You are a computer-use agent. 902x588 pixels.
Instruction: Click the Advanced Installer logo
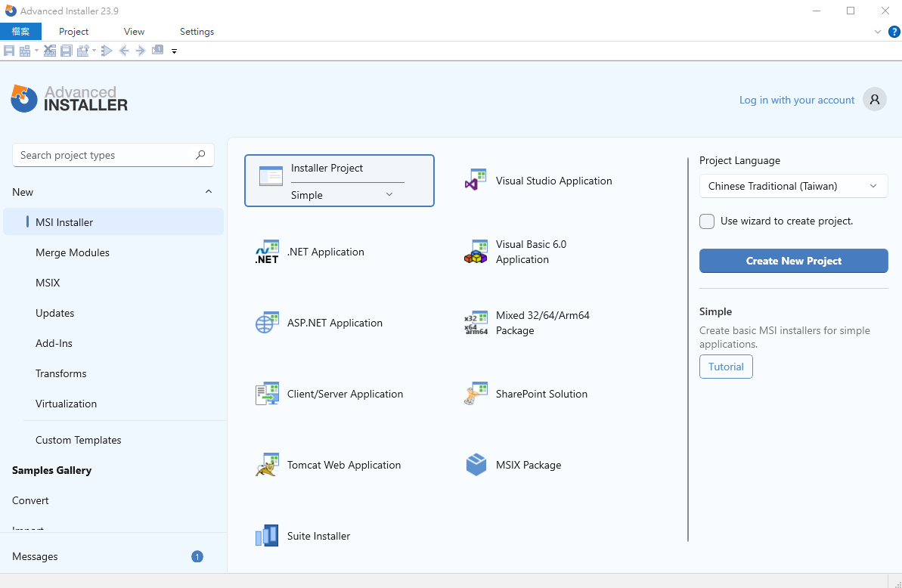pyautogui.click(x=69, y=98)
